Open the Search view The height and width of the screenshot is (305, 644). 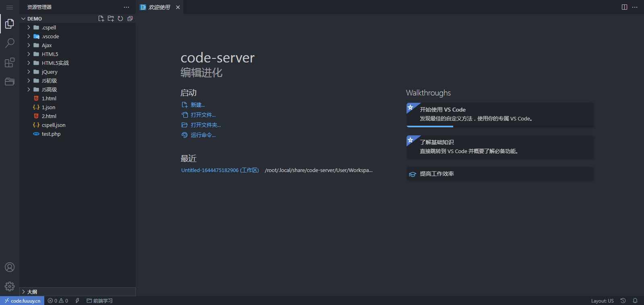10,43
